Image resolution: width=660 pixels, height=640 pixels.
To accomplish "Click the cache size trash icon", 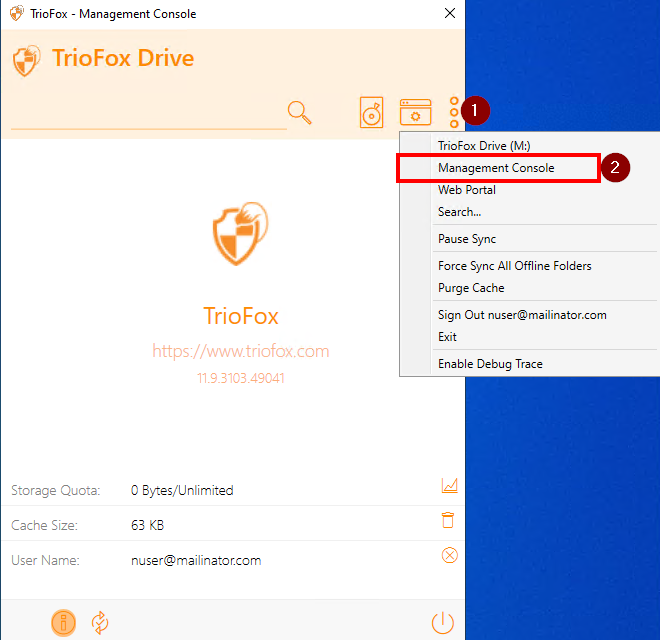I will tap(448, 520).
